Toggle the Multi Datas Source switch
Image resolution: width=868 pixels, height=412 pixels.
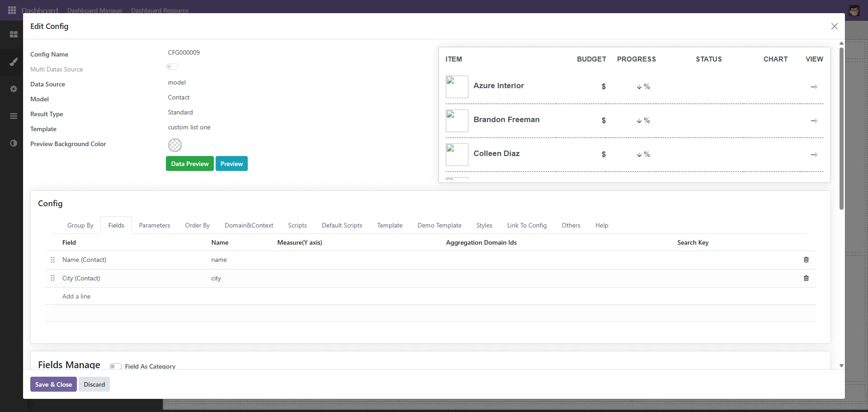point(172,67)
